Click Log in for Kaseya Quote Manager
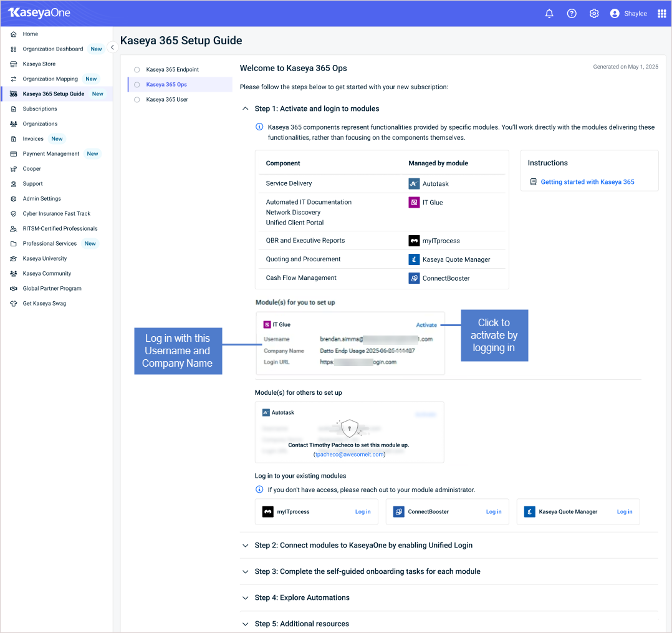Screen dimensions: 672x633 tap(625, 511)
